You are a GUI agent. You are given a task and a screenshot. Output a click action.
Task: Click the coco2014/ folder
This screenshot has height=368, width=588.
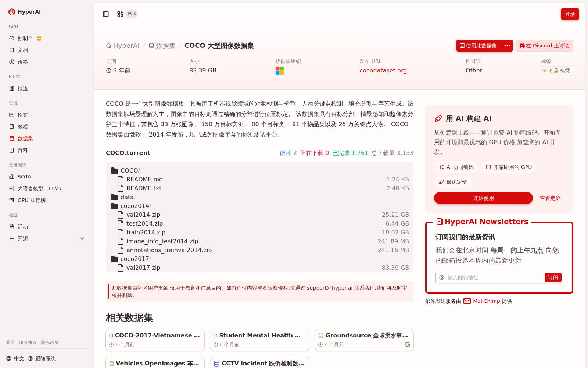(131, 206)
